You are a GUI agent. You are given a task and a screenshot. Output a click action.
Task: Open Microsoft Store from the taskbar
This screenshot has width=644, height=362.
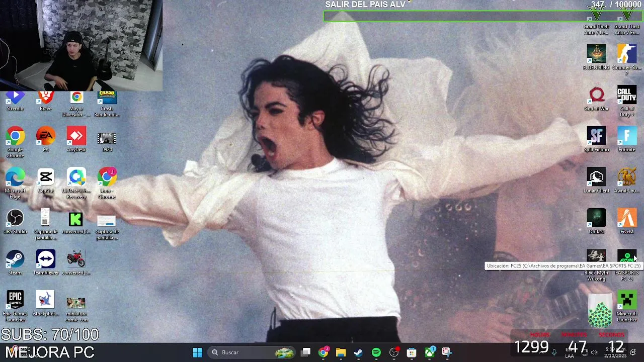[412, 352]
